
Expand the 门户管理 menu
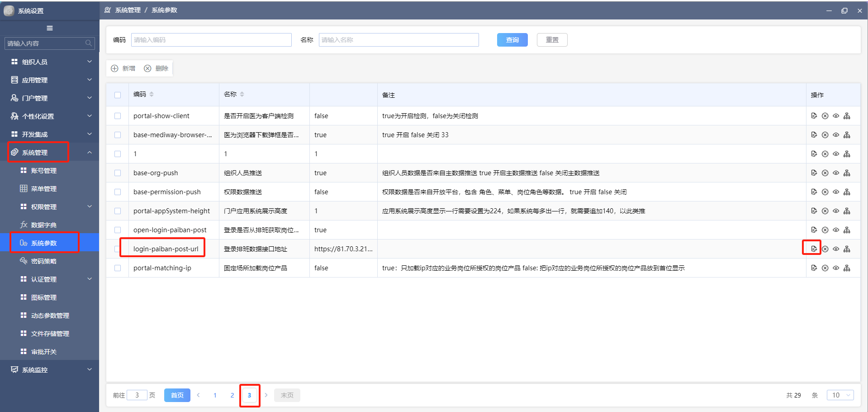point(50,98)
